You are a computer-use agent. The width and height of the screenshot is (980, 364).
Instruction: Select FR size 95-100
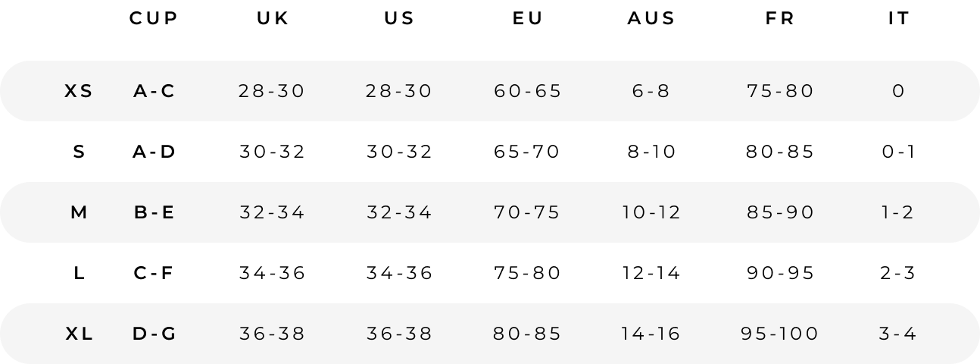click(780, 334)
